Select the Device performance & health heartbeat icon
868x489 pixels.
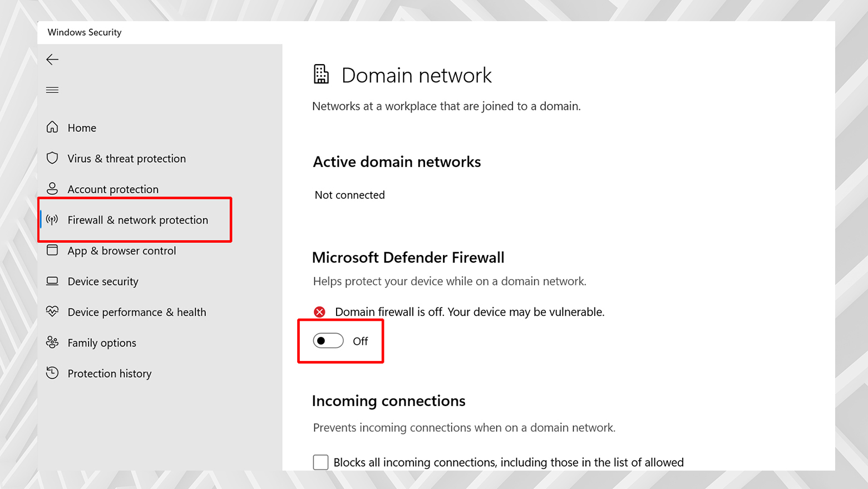pyautogui.click(x=52, y=312)
